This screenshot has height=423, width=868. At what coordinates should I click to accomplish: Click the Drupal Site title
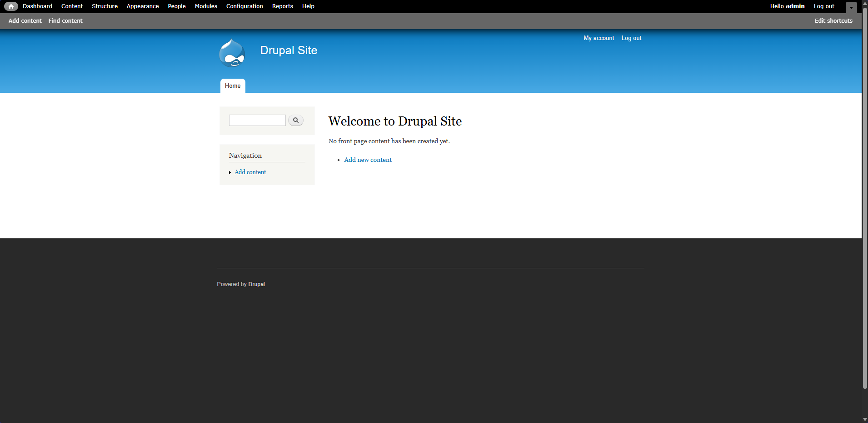pyautogui.click(x=289, y=50)
